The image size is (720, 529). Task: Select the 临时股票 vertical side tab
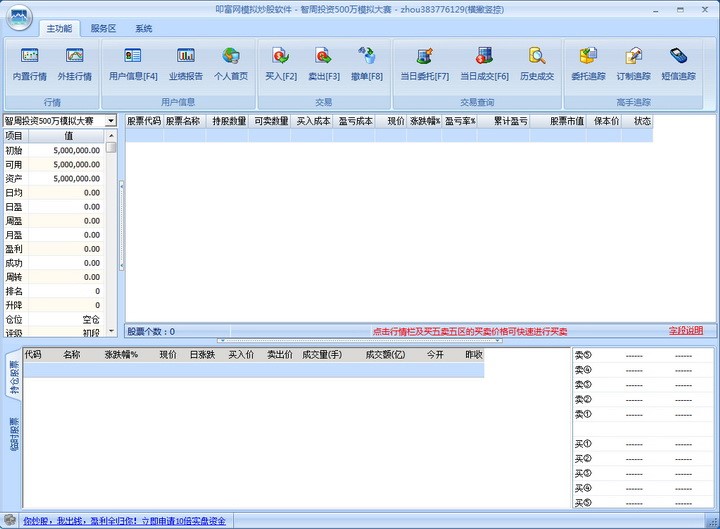click(x=14, y=434)
